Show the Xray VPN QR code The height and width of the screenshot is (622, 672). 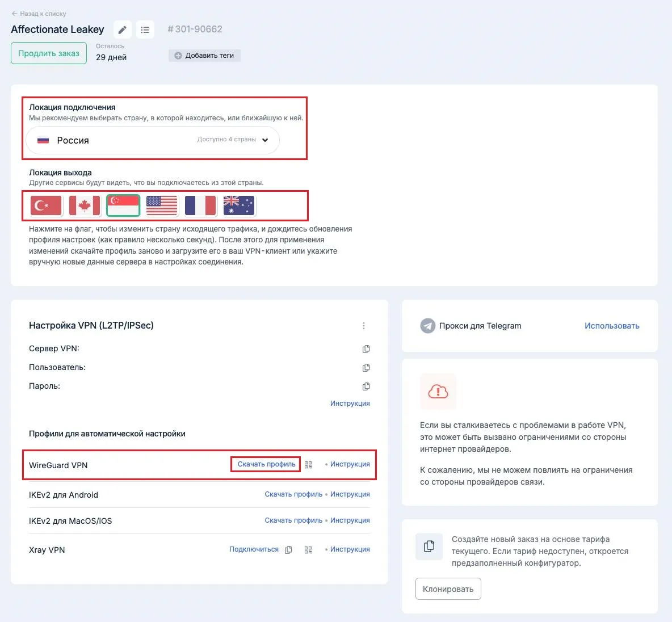(x=308, y=550)
